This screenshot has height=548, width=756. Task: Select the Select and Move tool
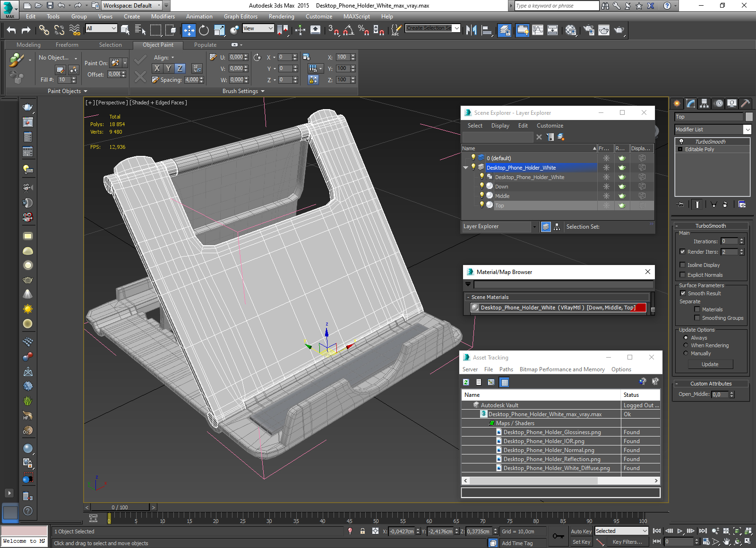click(189, 30)
